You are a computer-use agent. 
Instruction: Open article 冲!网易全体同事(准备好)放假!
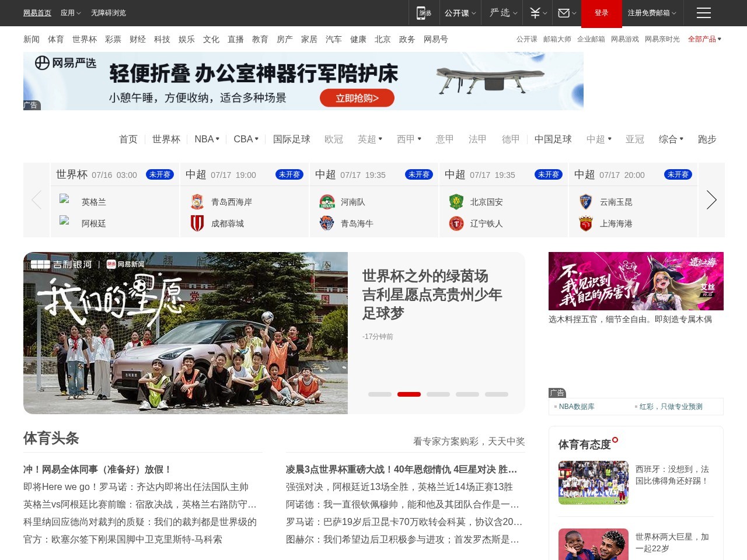tap(97, 470)
